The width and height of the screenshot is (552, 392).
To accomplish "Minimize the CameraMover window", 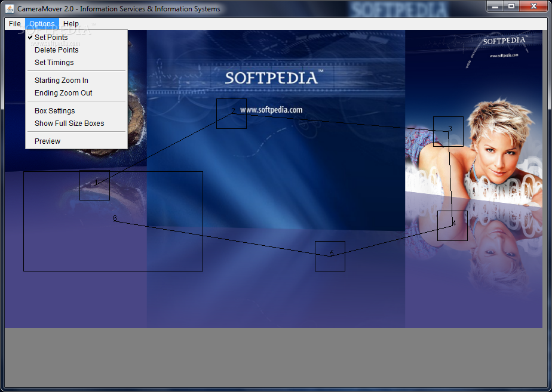I will point(495,7).
